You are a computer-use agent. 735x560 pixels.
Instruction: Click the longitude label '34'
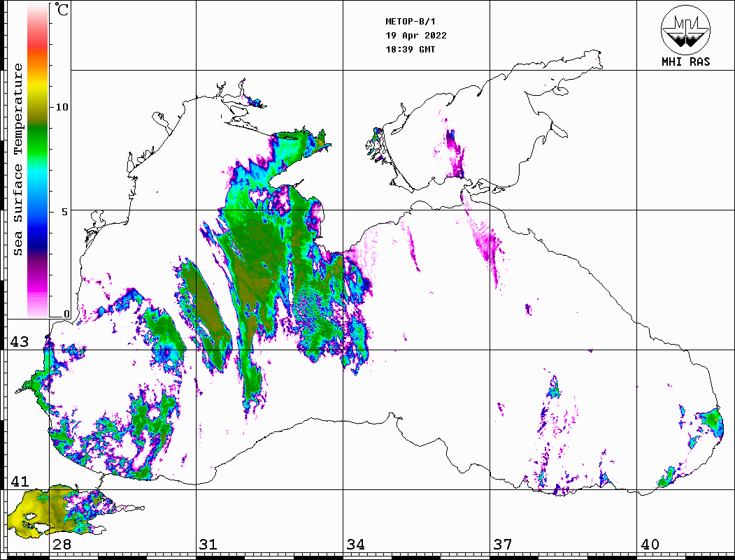click(x=355, y=544)
